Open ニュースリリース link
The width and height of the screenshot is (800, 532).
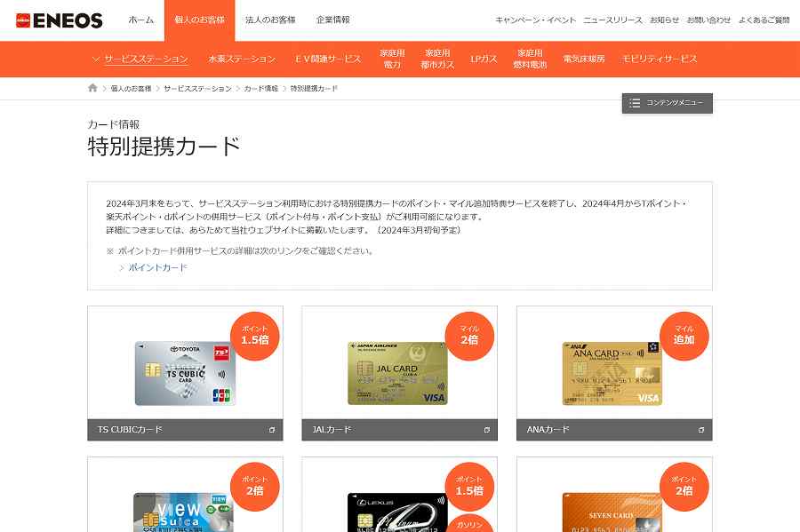(x=612, y=20)
